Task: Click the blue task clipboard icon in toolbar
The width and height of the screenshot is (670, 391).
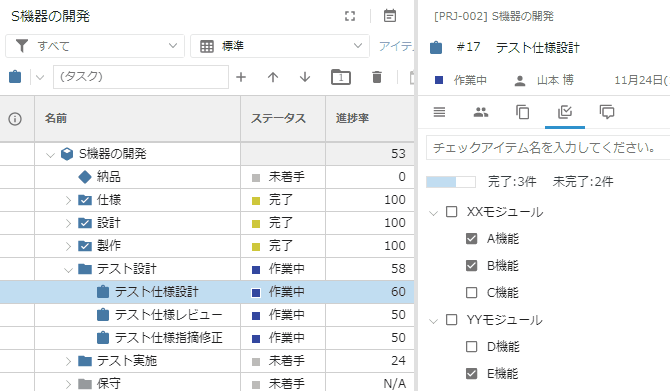Action: [x=15, y=77]
